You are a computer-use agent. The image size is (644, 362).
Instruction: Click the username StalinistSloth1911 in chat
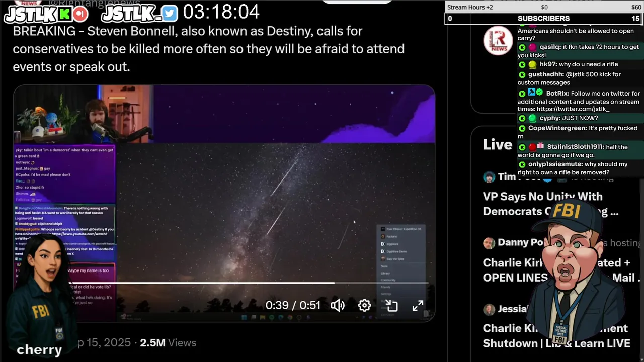coord(576,147)
